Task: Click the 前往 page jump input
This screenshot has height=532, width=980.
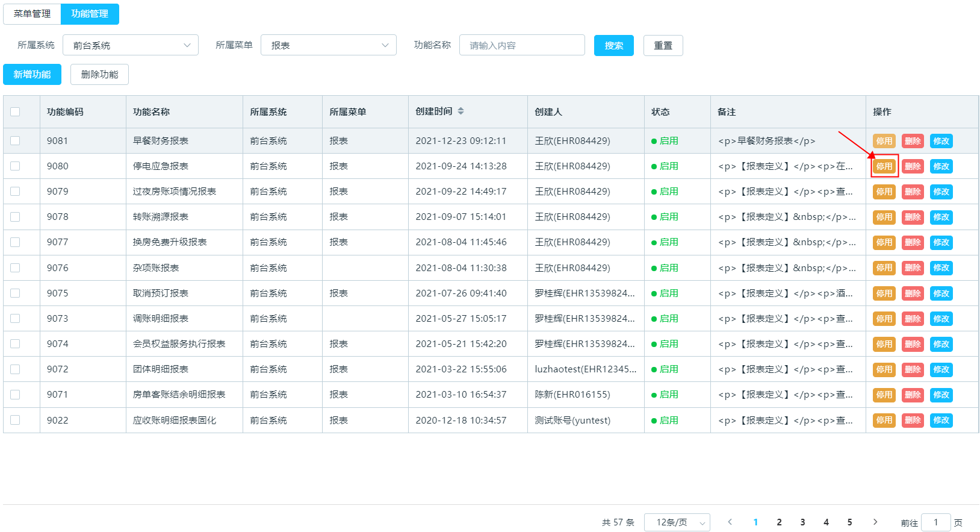Action: tap(935, 522)
